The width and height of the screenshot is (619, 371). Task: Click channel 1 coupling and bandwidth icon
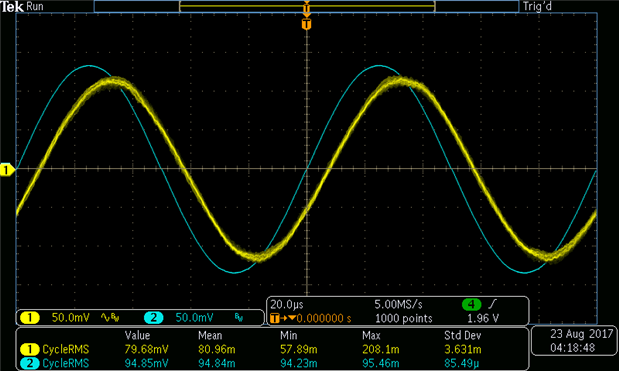110,317
